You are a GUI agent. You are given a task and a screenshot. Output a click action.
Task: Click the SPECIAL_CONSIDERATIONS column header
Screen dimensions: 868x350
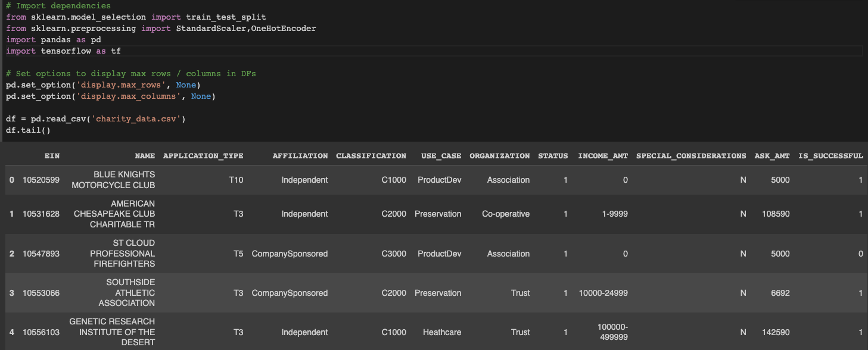(691, 156)
